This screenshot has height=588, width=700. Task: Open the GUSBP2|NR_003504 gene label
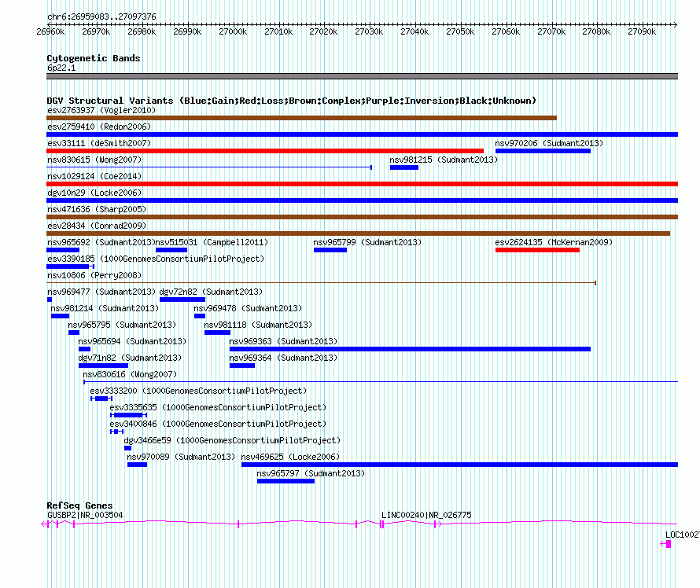click(x=85, y=515)
